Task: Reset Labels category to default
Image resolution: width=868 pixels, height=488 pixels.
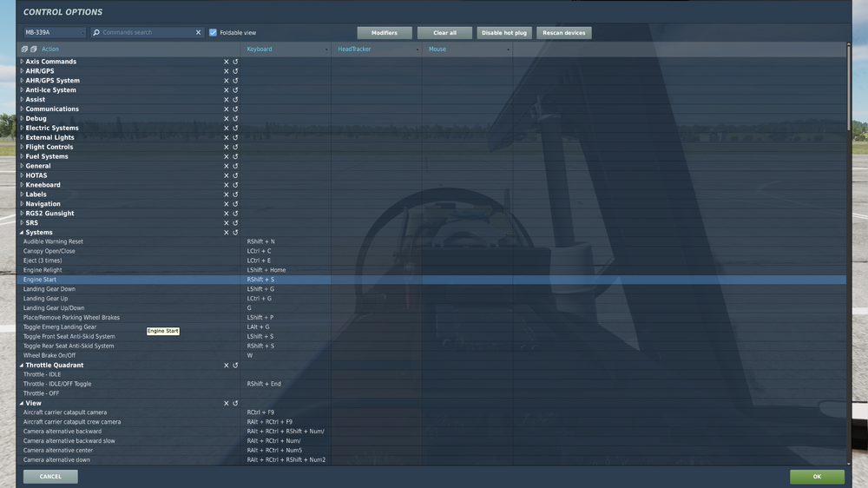Action: click(x=235, y=195)
